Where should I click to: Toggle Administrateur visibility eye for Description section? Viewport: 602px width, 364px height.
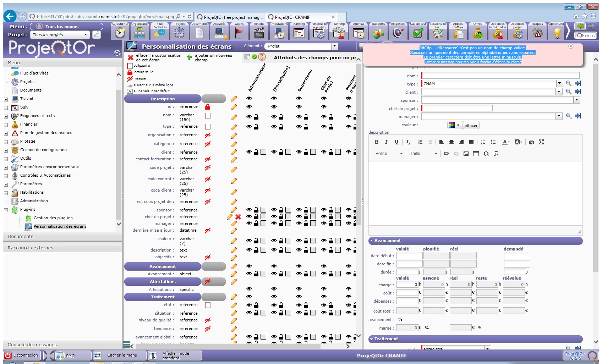coord(249,98)
